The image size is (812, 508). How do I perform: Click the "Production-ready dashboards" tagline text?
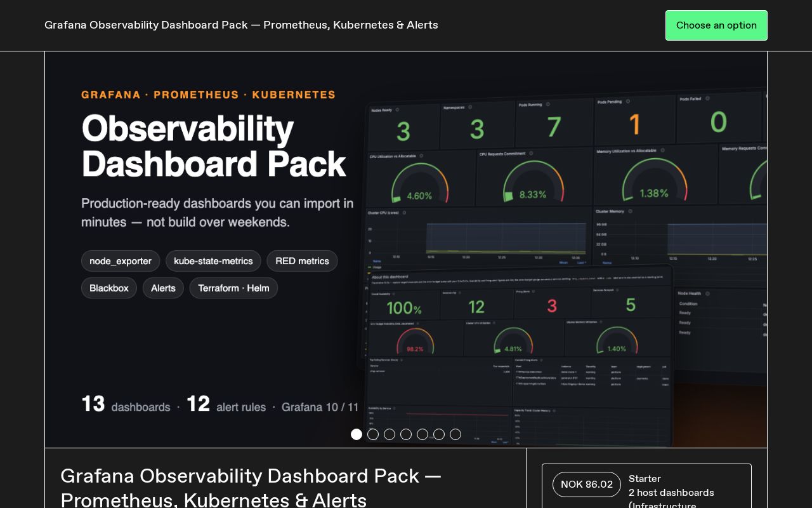(x=218, y=213)
